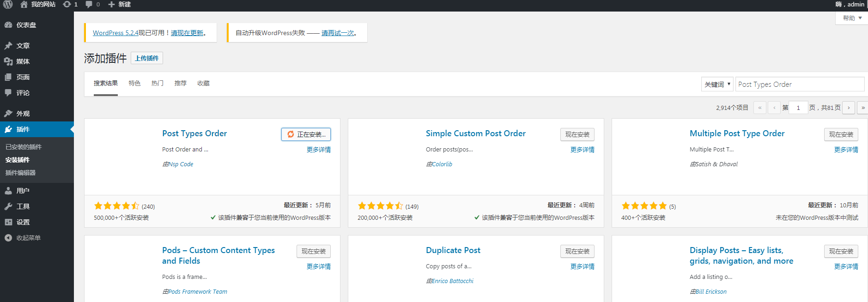Open the 我的网站 home icon
This screenshot has width=868, height=302.
pos(24,4)
